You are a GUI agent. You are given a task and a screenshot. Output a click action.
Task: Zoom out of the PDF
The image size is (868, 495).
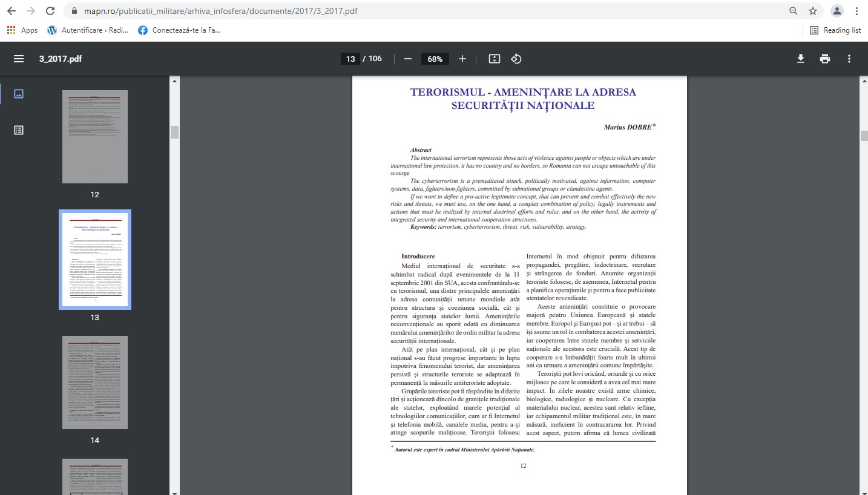point(408,59)
